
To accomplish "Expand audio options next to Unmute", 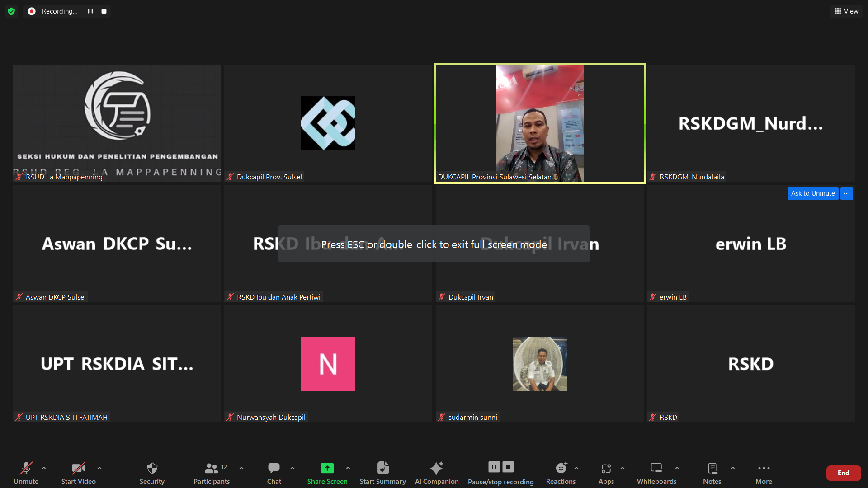I will click(44, 468).
